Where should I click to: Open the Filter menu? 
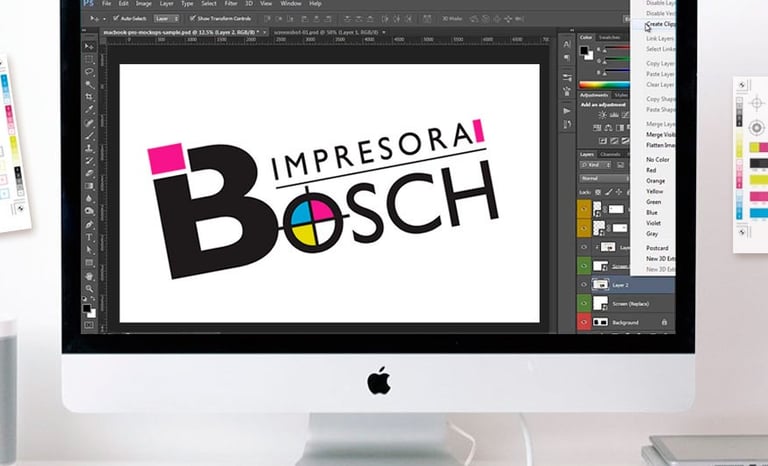[231, 3]
